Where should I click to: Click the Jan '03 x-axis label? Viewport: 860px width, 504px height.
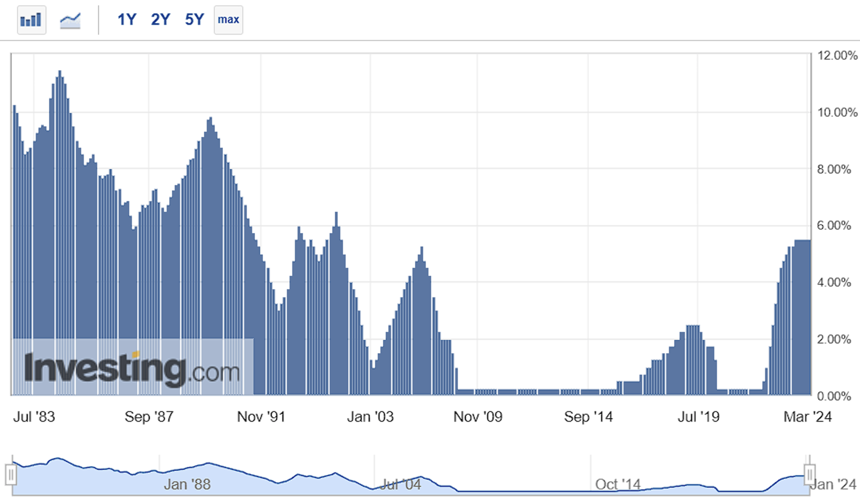point(370,417)
